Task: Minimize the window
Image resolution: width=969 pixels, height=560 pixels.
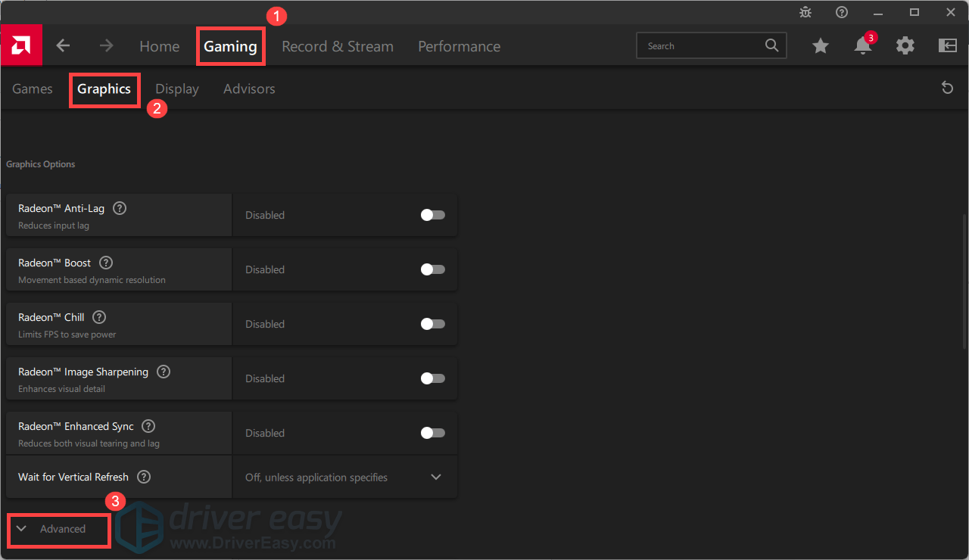Action: 878,12
